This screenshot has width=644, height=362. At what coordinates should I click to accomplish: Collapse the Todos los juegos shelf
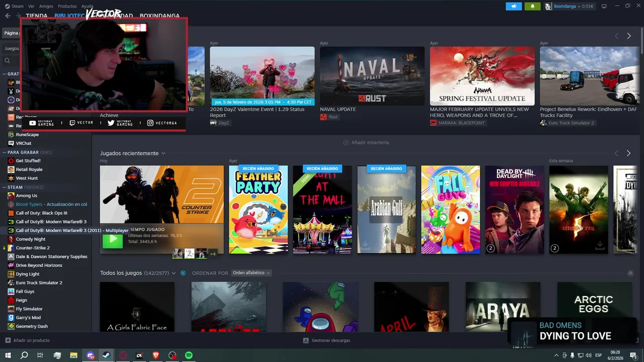pos(630,273)
